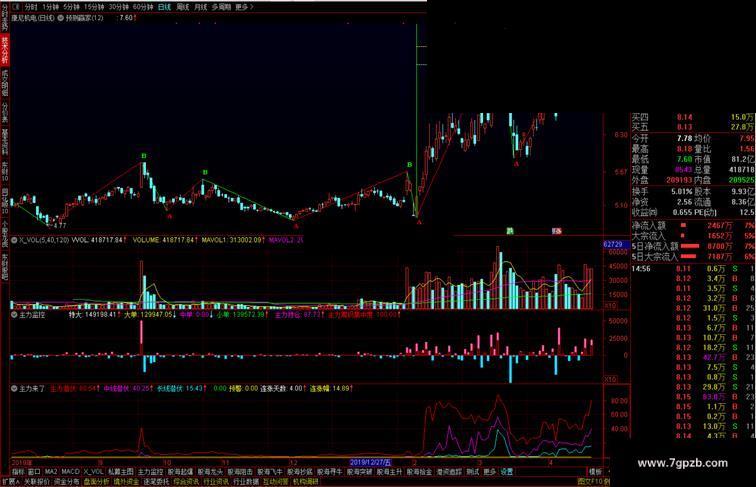
Task: Select the 股海突破 indicator tab
Action: coord(360,472)
